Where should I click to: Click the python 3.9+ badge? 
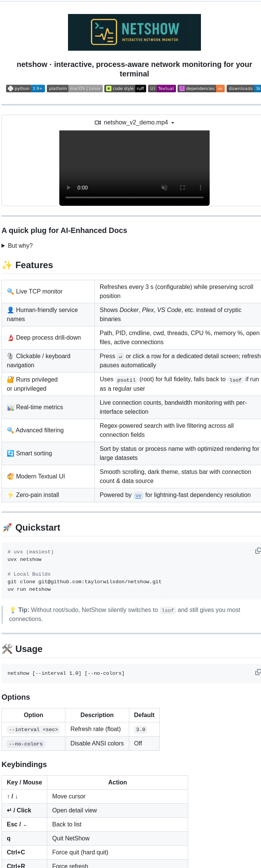25,89
